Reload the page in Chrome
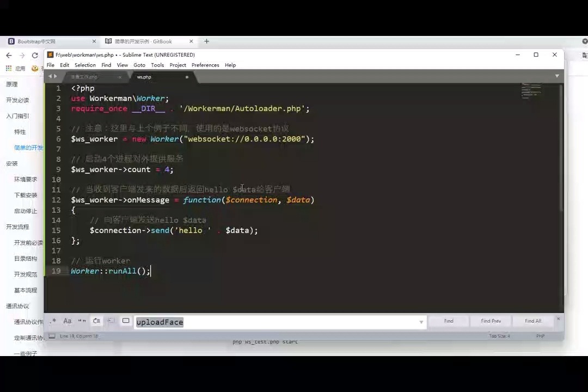 [x=34, y=55]
